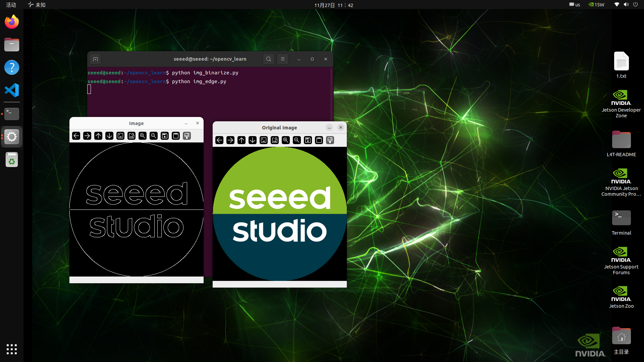This screenshot has height=362, width=644.
Task: Open display properties in Image window
Action: pos(187,136)
